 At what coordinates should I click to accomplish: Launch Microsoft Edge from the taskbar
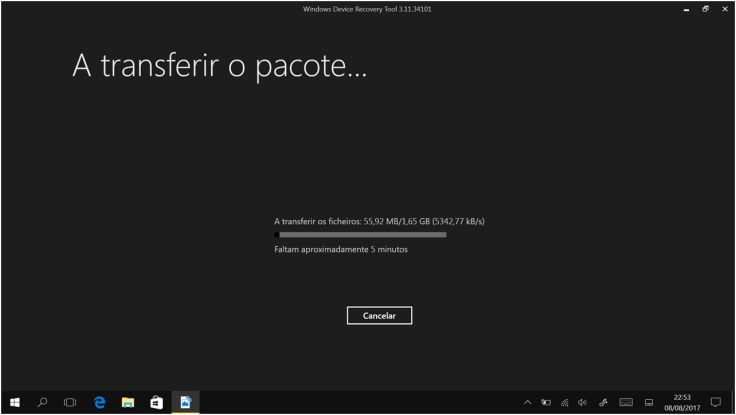click(99, 403)
